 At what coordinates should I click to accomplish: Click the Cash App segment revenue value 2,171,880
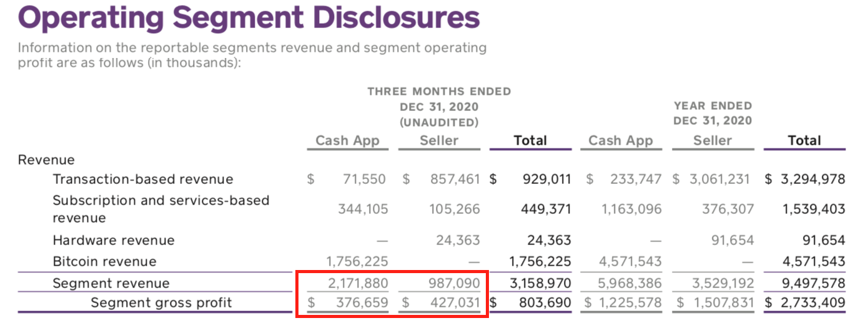[x=358, y=284]
